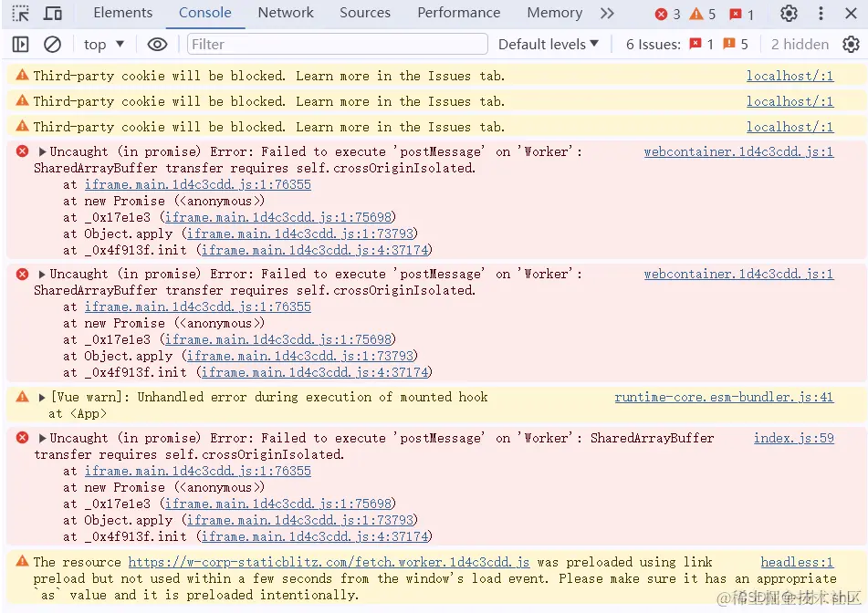
Task: Open the index.js:59 source link
Action: point(794,438)
